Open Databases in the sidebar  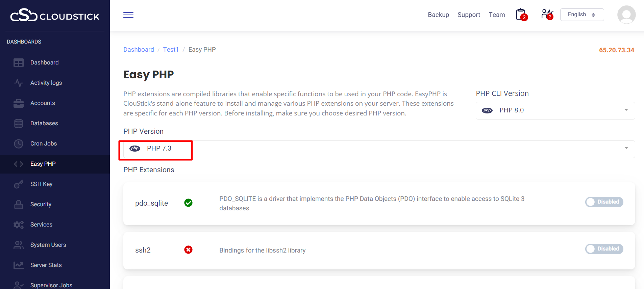tap(44, 123)
